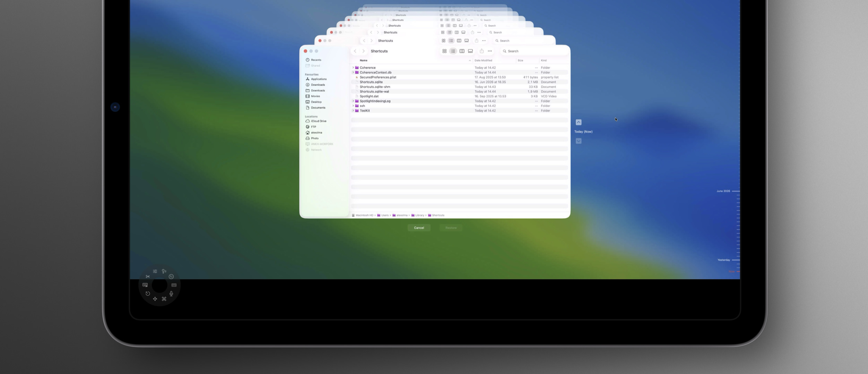
Task: Jump to Library in the path bar
Action: coord(418,215)
